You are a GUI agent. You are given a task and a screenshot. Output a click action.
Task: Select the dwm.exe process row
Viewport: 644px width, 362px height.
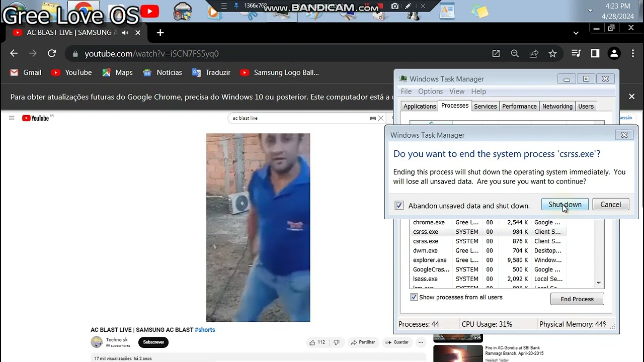(x=488, y=250)
